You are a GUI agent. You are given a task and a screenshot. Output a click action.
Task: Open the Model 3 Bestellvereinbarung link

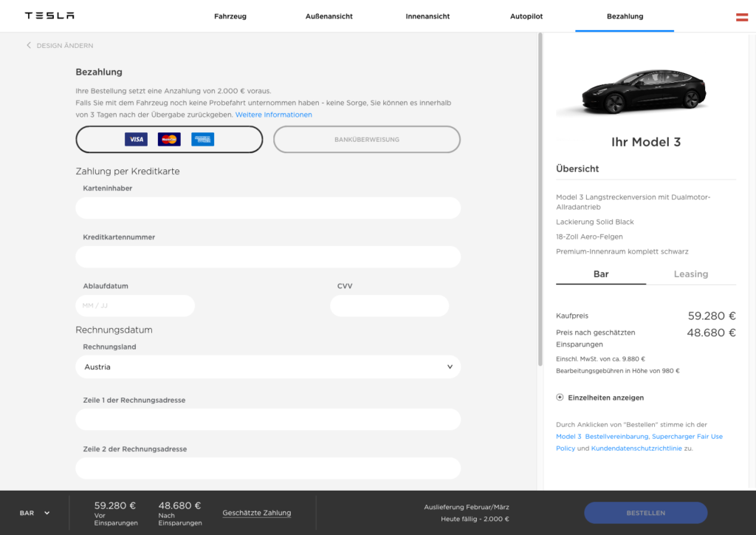point(602,436)
